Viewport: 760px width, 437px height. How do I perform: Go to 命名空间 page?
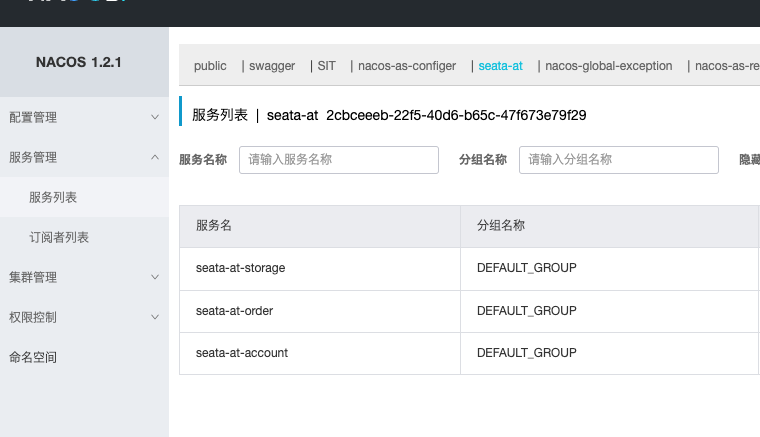tap(33, 357)
